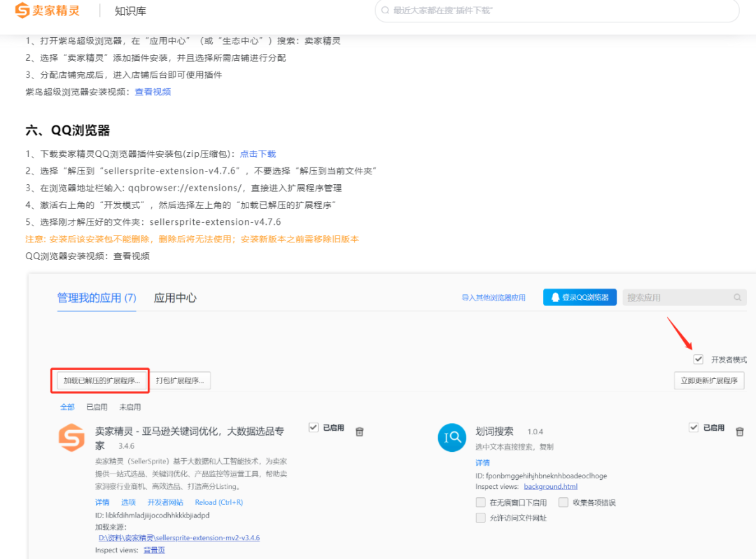The width and height of the screenshot is (756, 559).
Task: Switch to 应用中心 tab
Action: point(175,298)
